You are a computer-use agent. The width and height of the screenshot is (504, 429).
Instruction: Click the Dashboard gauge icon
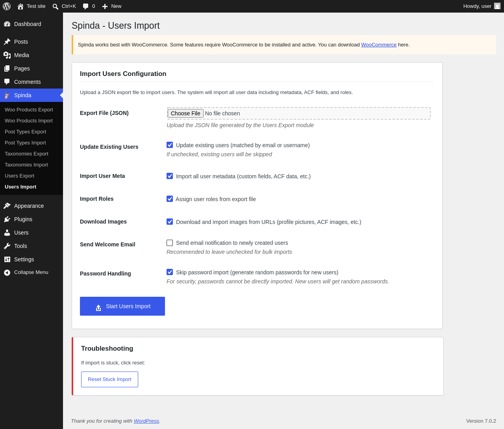[7, 24]
